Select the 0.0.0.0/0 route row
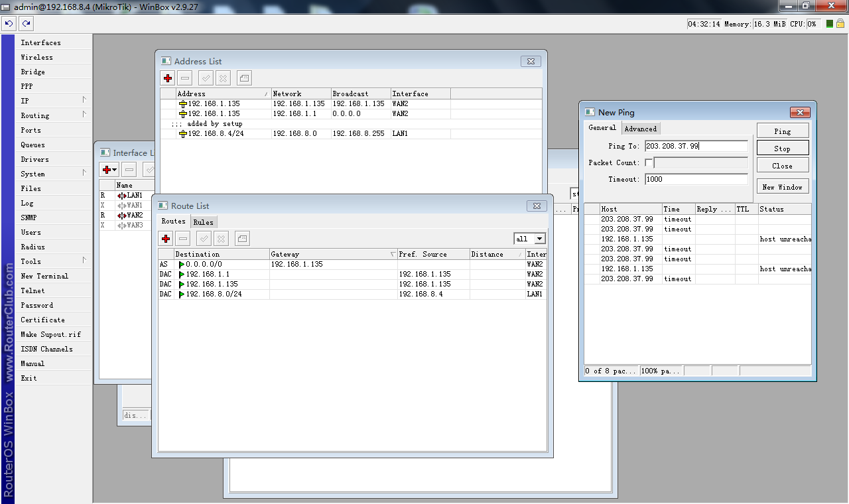 [352, 264]
